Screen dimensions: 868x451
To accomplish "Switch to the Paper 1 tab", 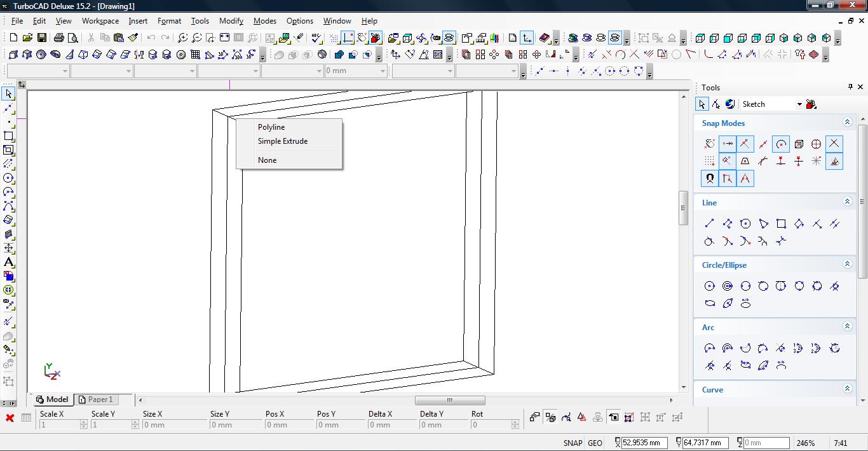I will (95, 399).
